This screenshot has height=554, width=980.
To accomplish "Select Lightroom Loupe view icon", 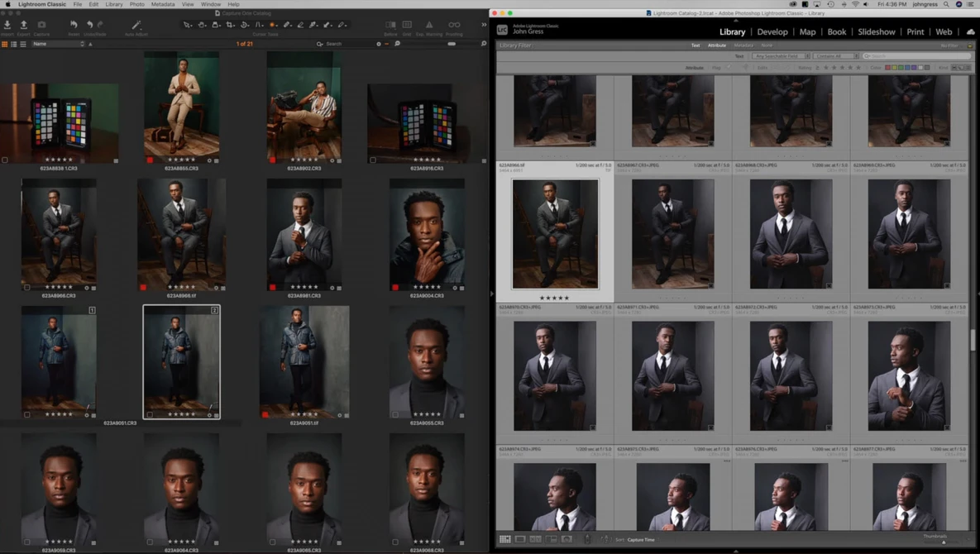I will (x=520, y=539).
